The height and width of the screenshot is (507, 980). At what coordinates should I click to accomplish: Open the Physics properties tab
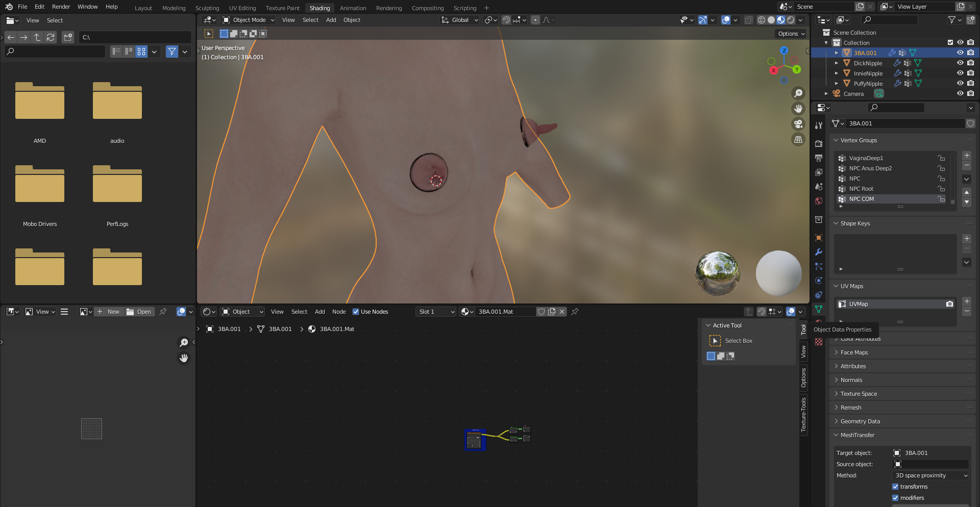tap(819, 281)
